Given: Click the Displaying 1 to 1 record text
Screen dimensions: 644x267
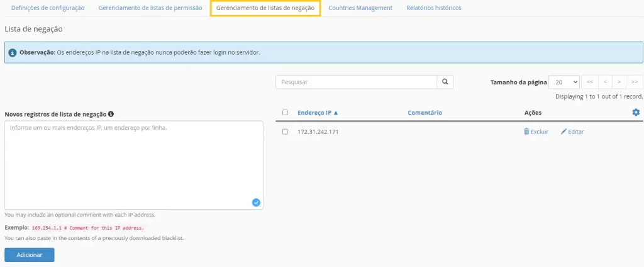Looking at the screenshot, I should pyautogui.click(x=599, y=97).
